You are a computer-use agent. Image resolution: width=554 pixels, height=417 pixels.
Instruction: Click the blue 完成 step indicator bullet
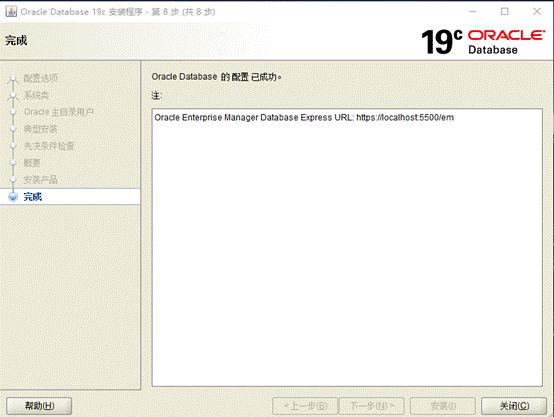(13, 197)
